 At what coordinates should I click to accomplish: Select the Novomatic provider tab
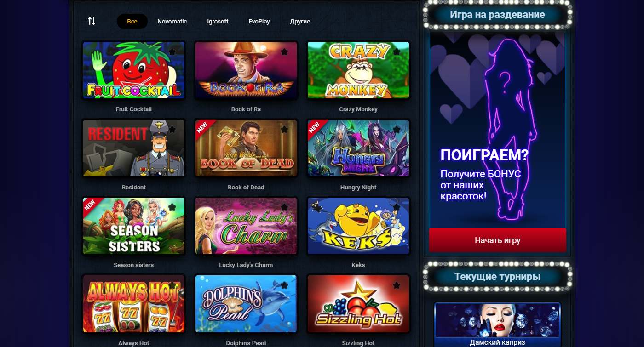(172, 22)
